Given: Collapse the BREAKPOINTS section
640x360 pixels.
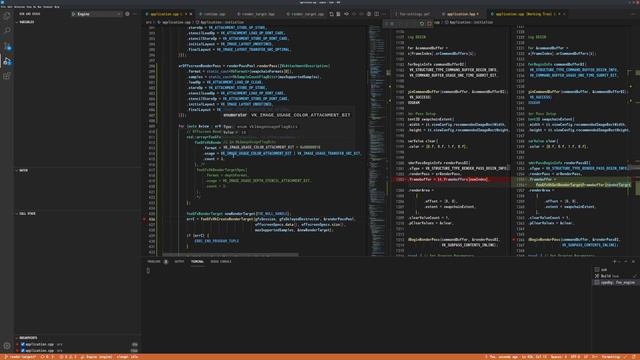Looking at the screenshot, I should pyautogui.click(x=27, y=338).
